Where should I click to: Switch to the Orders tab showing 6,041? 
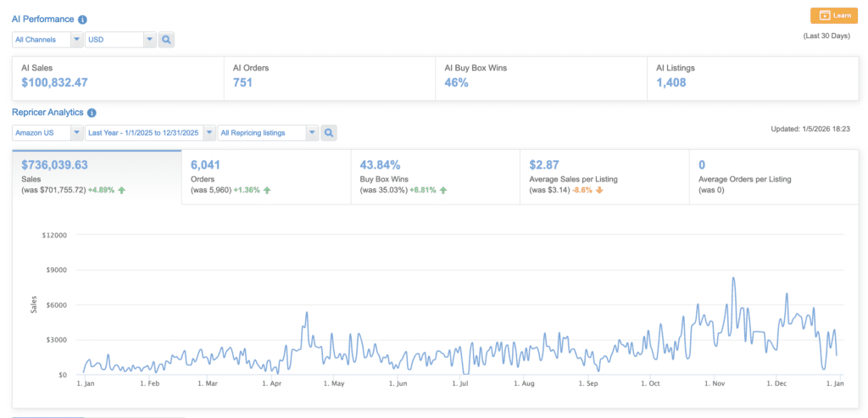coord(265,177)
